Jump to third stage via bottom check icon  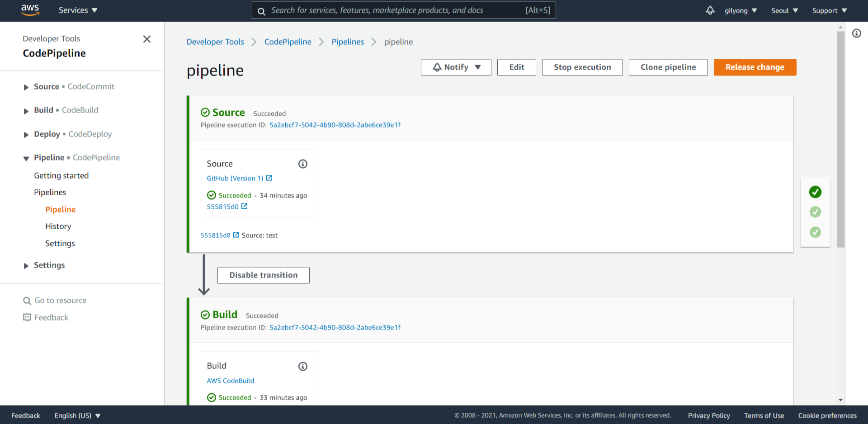click(815, 232)
